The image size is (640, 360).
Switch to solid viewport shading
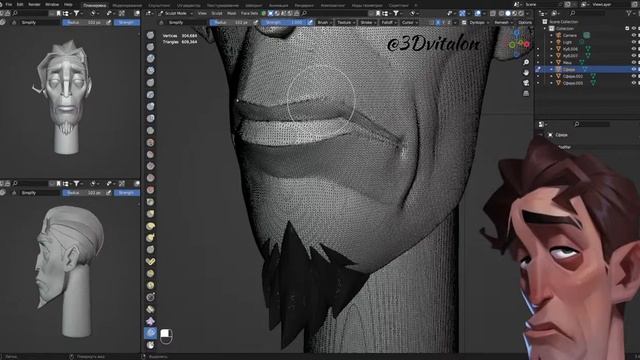coord(508,13)
